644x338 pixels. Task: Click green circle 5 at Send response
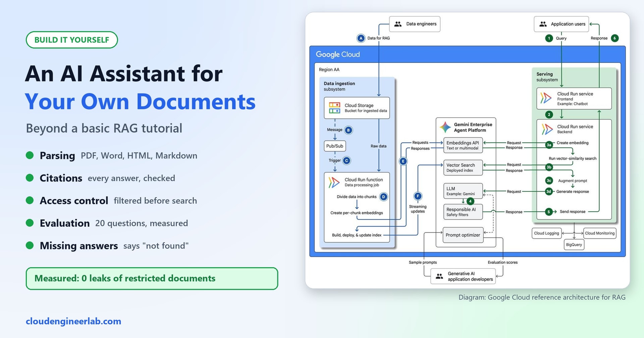click(549, 212)
